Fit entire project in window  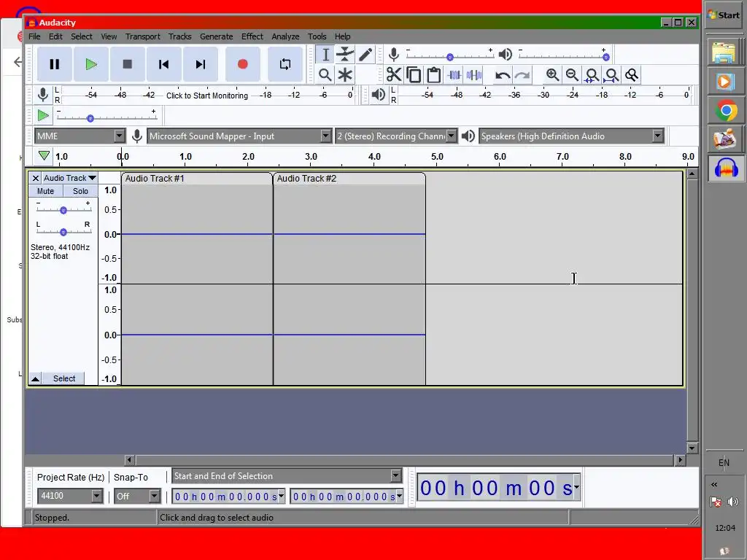pos(612,75)
